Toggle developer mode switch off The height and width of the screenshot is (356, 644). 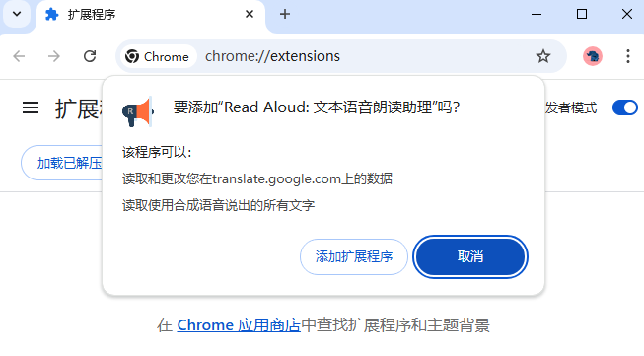(624, 108)
